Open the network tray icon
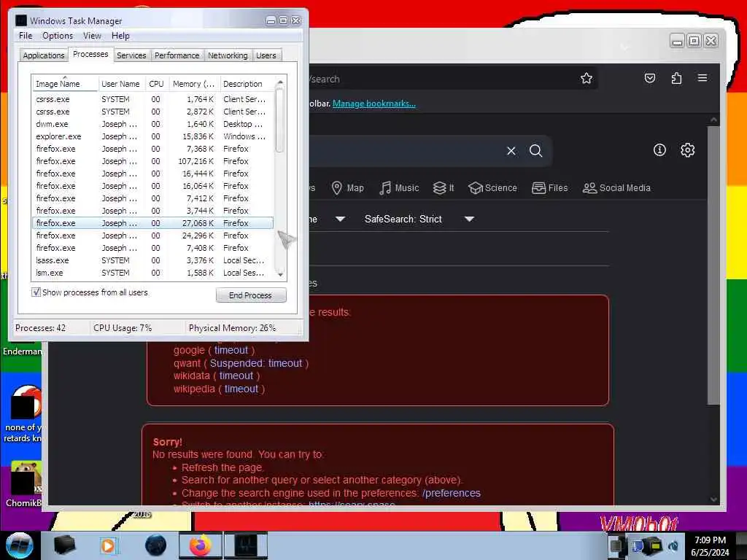The image size is (747, 560). [654, 545]
